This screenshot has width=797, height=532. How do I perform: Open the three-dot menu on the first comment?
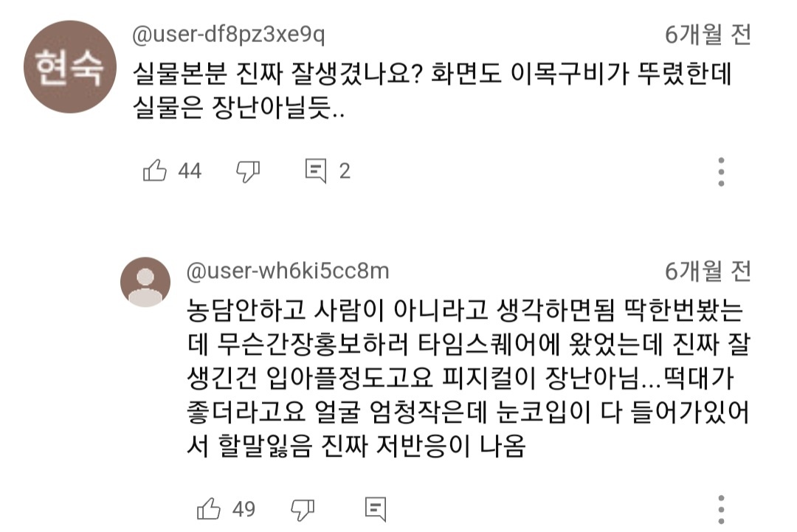(720, 170)
